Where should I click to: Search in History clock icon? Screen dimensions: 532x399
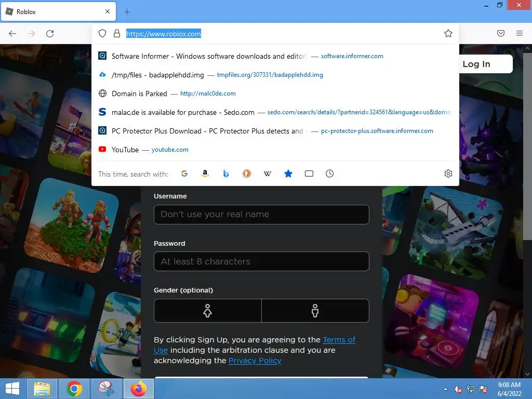tap(329, 174)
